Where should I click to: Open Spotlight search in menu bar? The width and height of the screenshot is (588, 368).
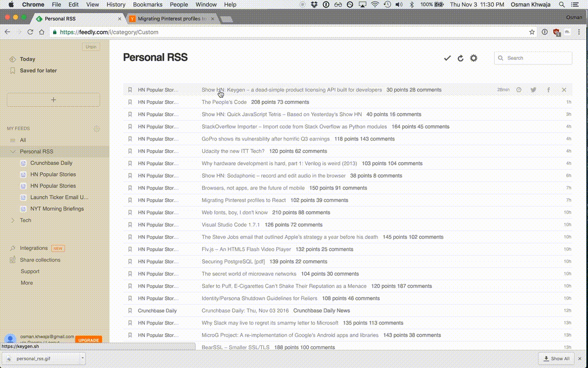click(562, 5)
